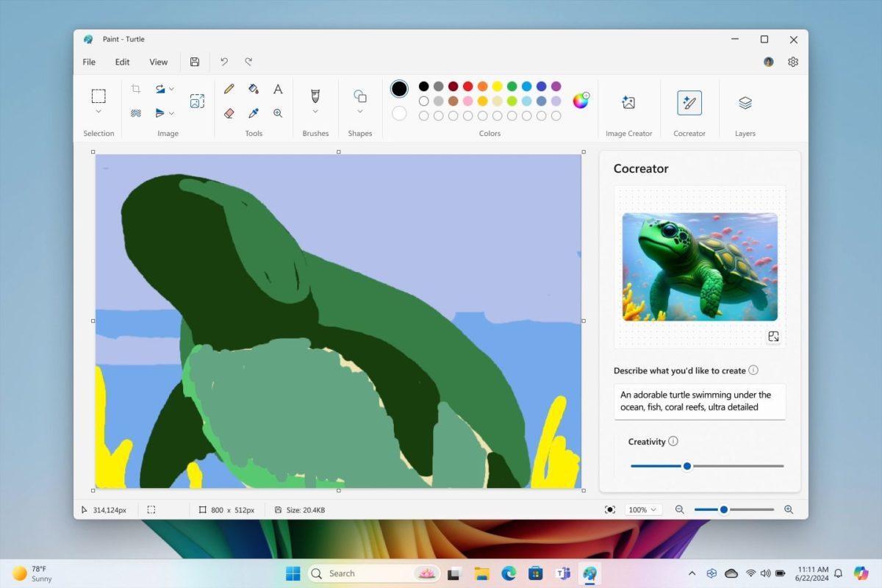Pick the yellow color swatch
The width and height of the screenshot is (882, 588).
pyautogui.click(x=497, y=86)
